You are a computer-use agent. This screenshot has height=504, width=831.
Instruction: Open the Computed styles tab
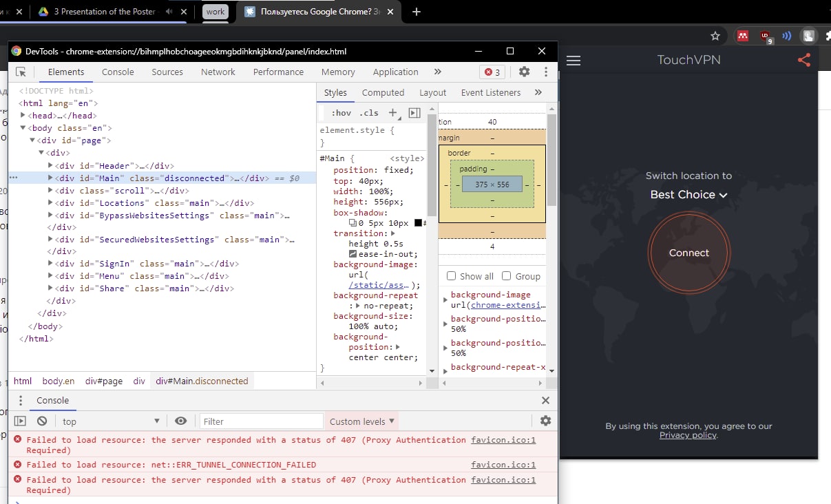coord(383,92)
